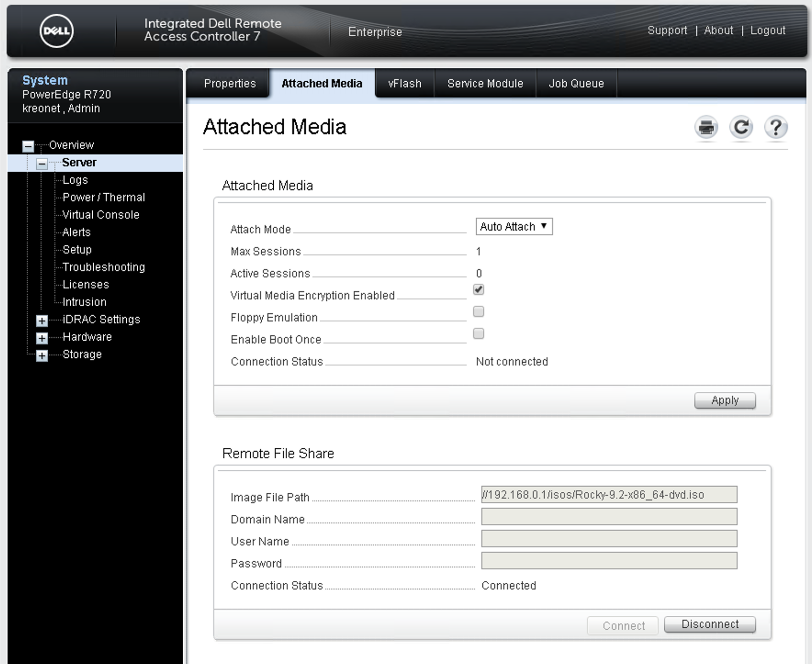Click the System heading in sidebar
The image size is (812, 664).
45,80
